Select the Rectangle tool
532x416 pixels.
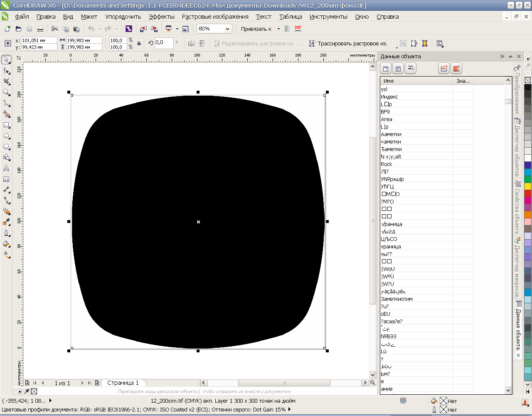[x=7, y=125]
